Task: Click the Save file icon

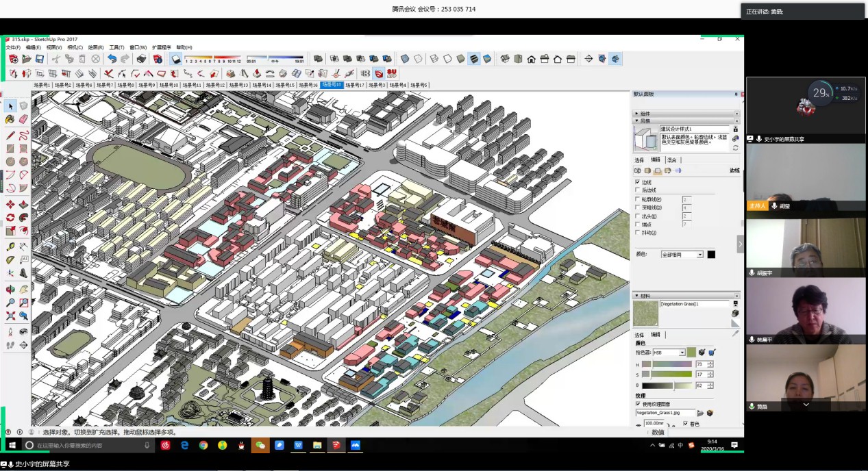Action: (x=40, y=59)
